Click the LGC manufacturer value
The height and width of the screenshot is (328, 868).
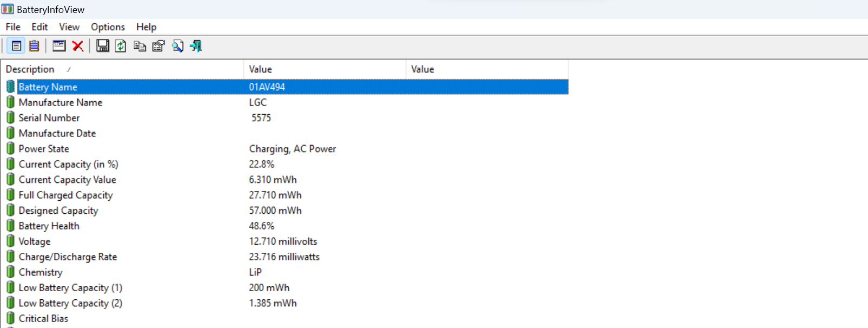(258, 102)
